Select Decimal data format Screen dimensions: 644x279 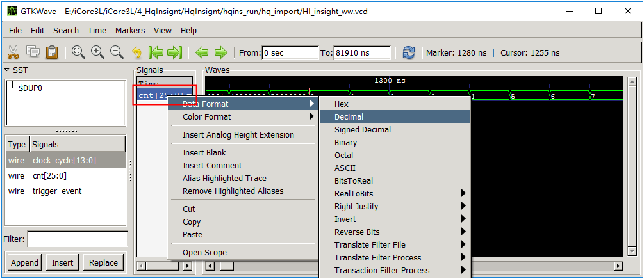click(x=349, y=116)
